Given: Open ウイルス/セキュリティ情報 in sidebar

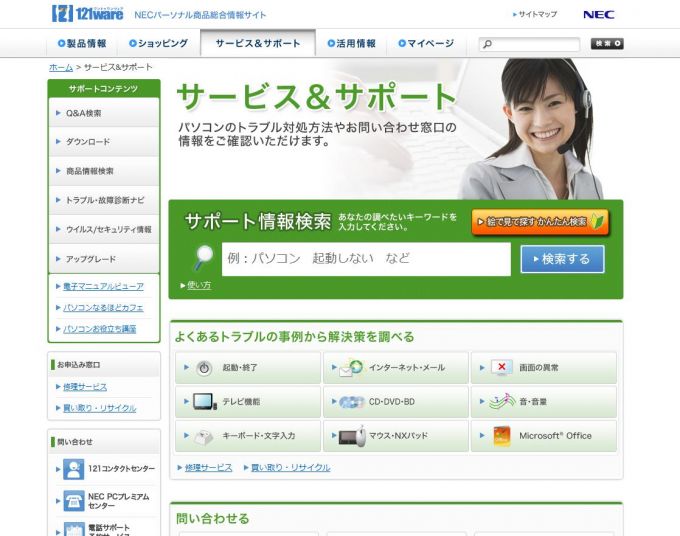Looking at the screenshot, I should click(x=104, y=229).
